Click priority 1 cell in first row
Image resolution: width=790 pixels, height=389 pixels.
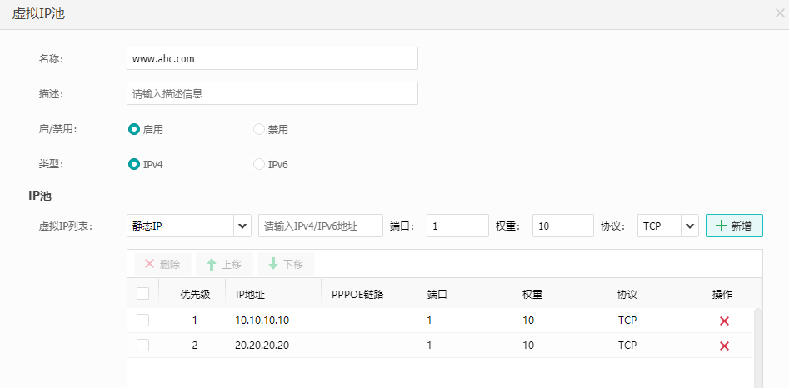[195, 320]
